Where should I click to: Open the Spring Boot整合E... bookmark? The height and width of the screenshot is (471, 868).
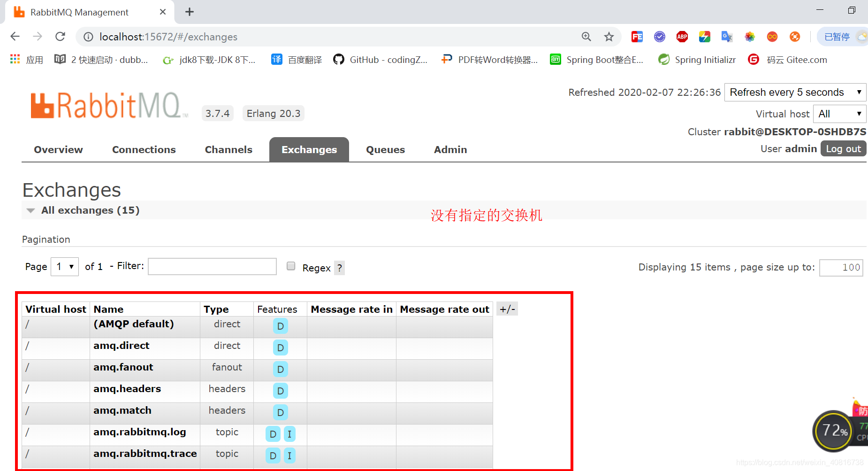tap(596, 60)
